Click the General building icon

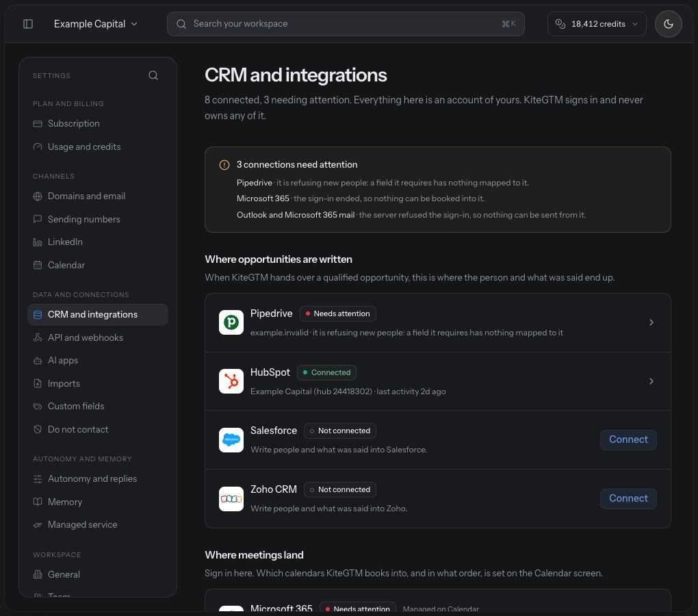coord(38,575)
